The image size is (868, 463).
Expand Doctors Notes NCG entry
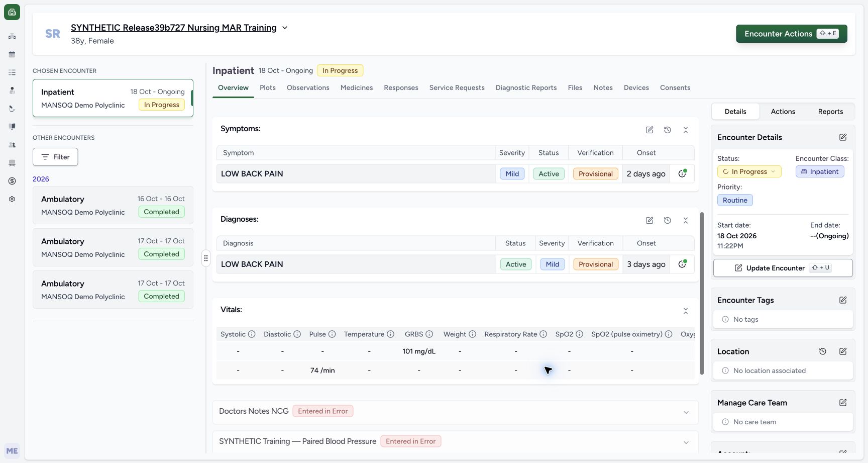686,412
